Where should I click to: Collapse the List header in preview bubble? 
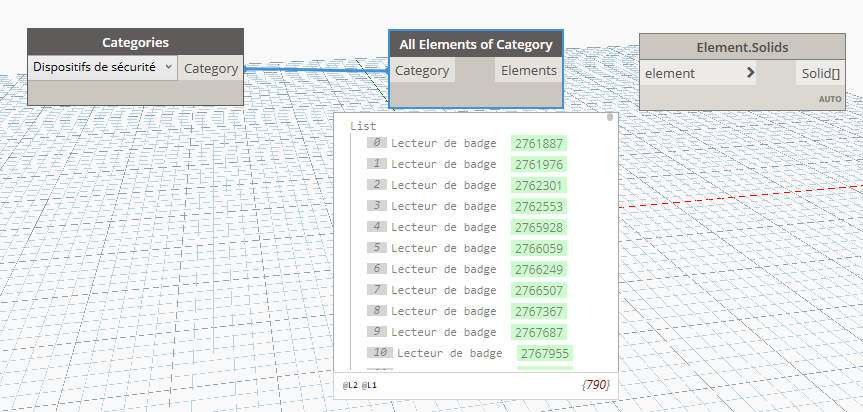click(x=363, y=127)
